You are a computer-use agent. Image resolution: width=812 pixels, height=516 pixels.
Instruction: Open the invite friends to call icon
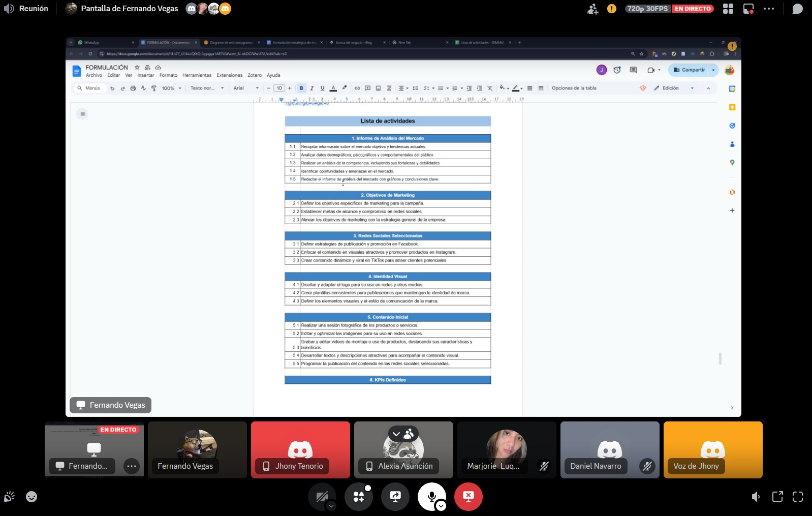click(592, 9)
